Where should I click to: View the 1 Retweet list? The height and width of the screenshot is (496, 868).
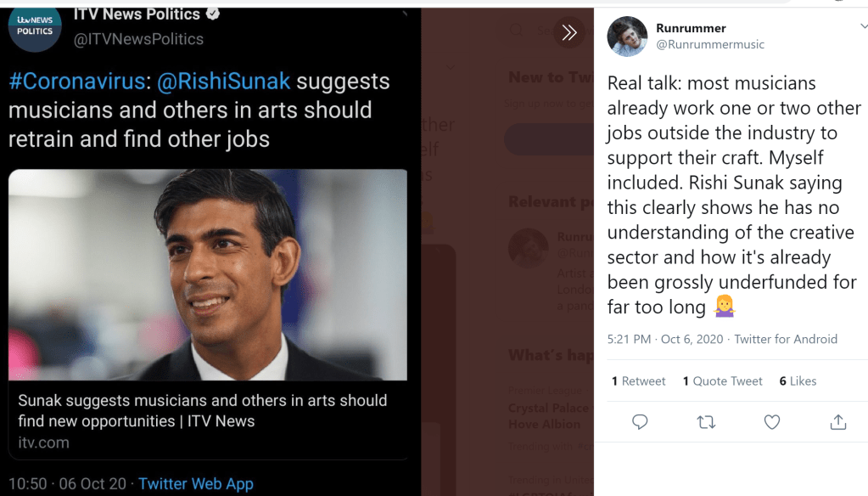point(638,381)
